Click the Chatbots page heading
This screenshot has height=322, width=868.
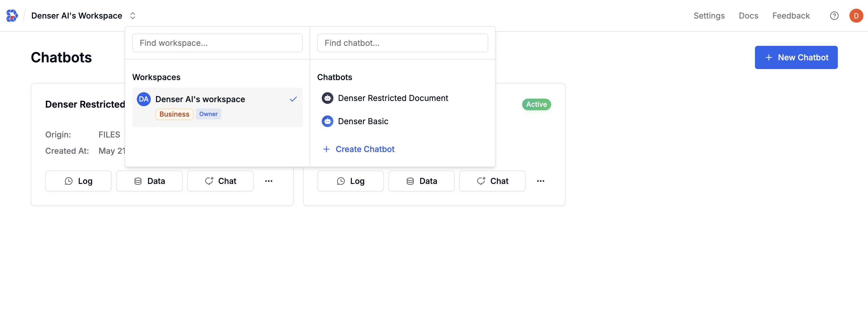click(x=61, y=57)
